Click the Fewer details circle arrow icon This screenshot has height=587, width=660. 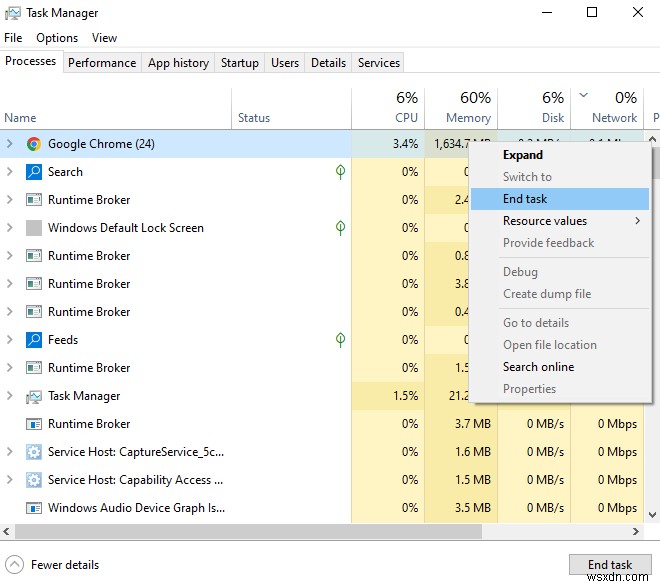pyautogui.click(x=15, y=565)
